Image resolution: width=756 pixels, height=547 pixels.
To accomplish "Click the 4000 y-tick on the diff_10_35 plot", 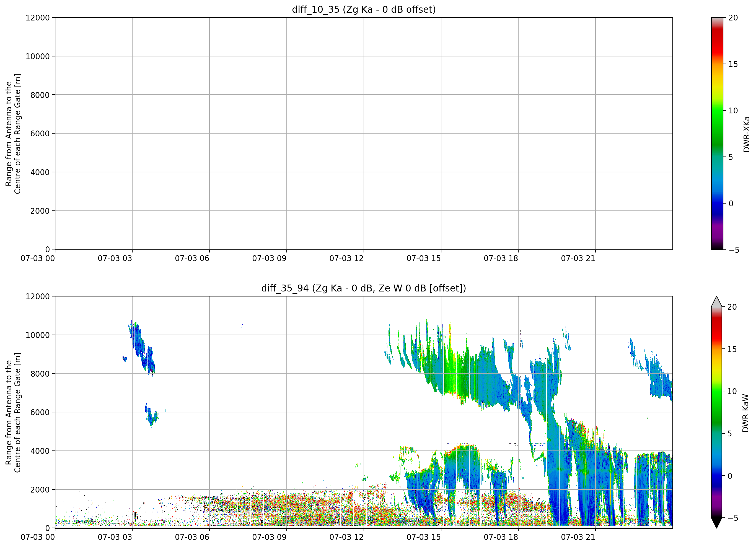I will tap(40, 172).
